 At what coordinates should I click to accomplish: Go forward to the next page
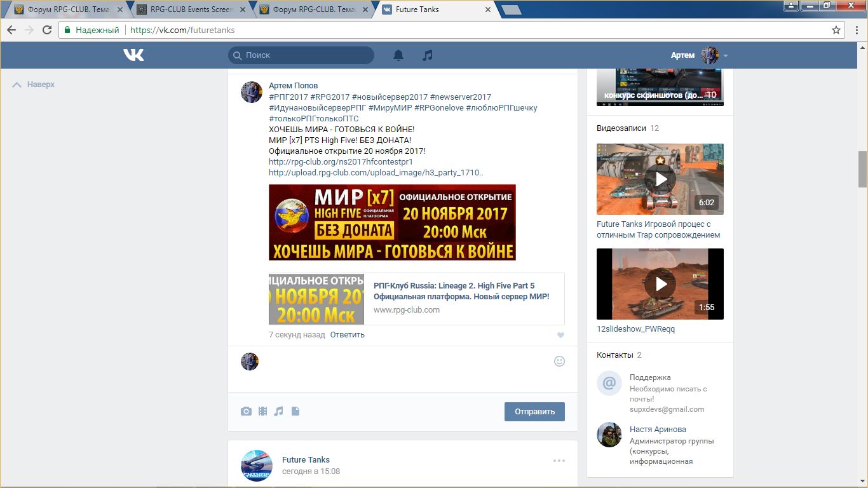pyautogui.click(x=29, y=30)
